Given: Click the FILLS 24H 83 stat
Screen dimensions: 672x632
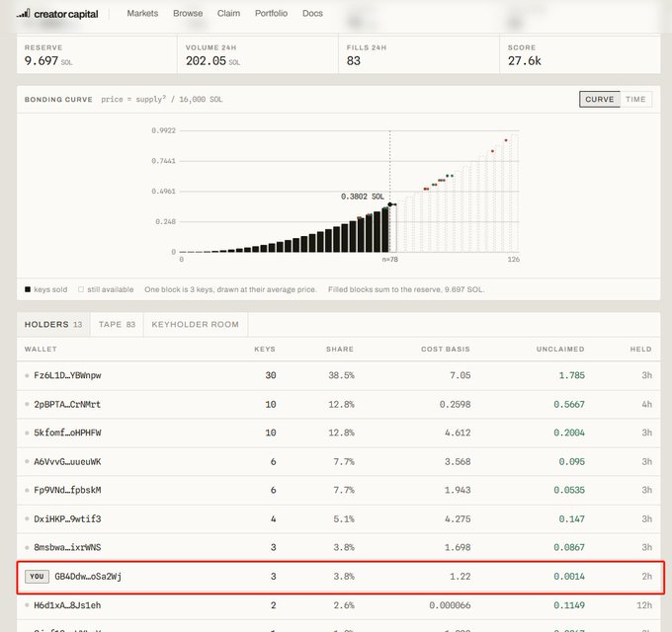Looking at the screenshot, I should [x=419, y=55].
